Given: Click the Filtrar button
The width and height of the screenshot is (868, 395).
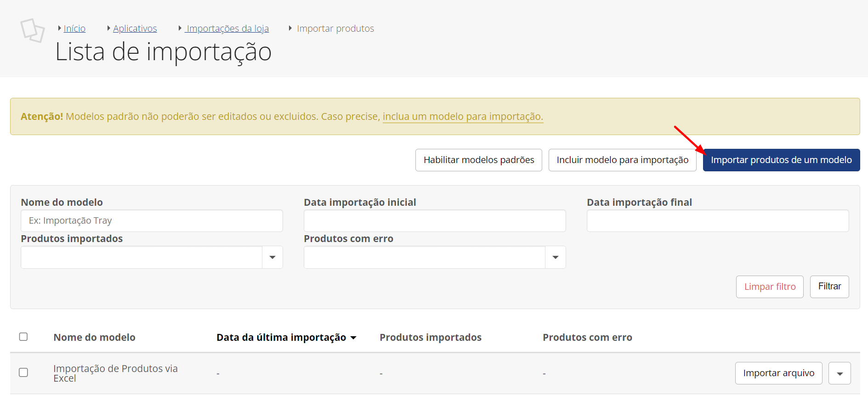Looking at the screenshot, I should point(829,287).
